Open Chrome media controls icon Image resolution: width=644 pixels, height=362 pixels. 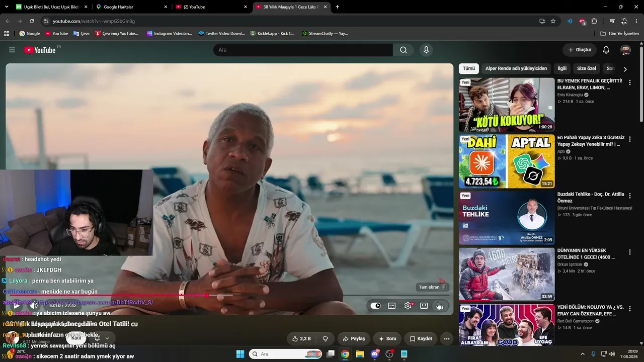(612, 21)
